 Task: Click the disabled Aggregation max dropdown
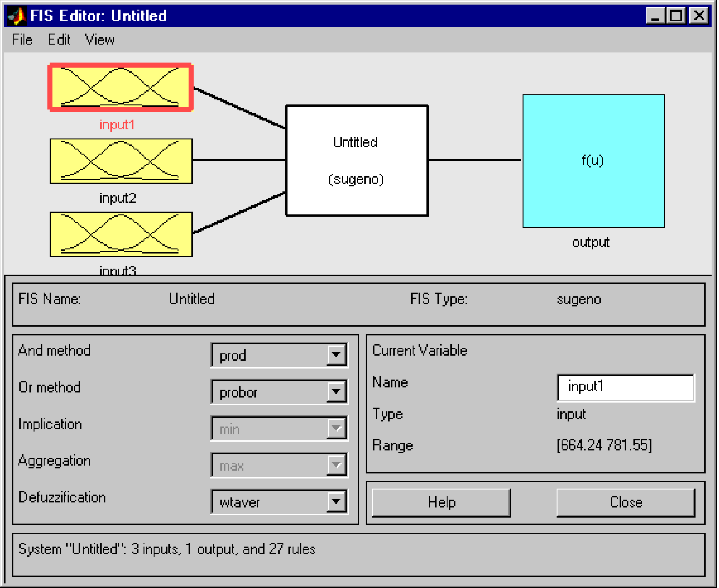point(279,466)
